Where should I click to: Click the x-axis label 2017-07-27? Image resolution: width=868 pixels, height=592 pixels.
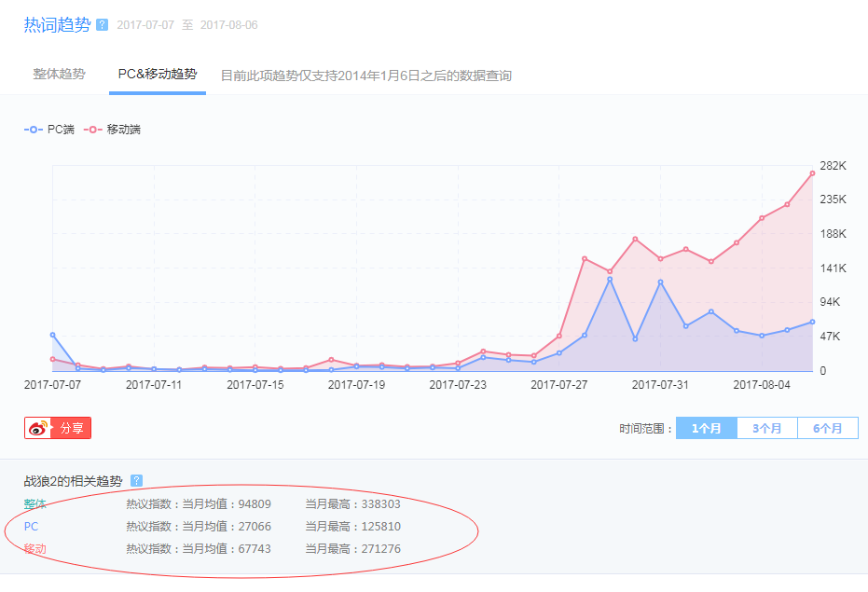click(x=558, y=384)
